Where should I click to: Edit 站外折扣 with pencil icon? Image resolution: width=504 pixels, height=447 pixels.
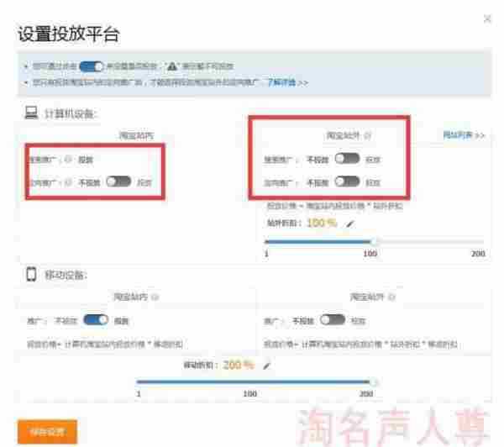point(349,223)
